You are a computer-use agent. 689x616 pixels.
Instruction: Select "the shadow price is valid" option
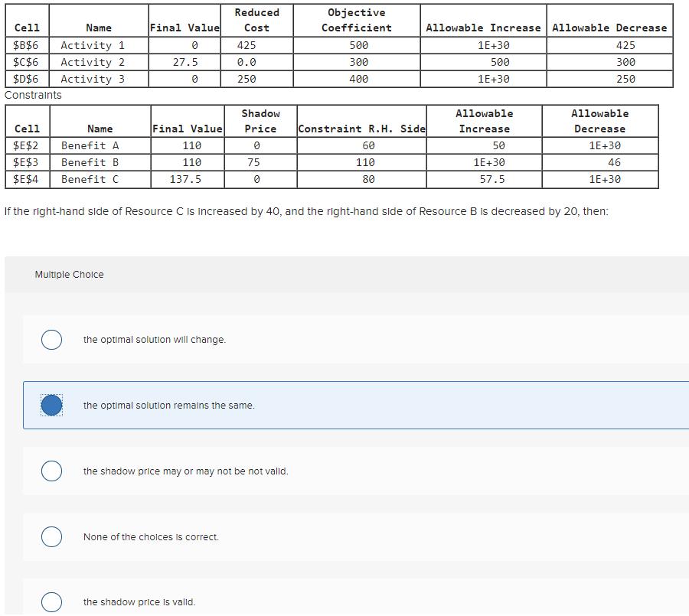51,602
